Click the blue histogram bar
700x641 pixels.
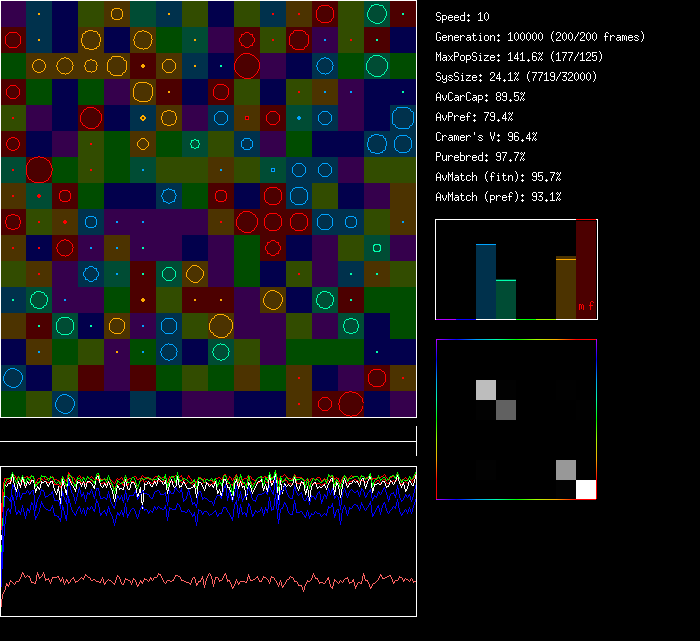[486, 281]
